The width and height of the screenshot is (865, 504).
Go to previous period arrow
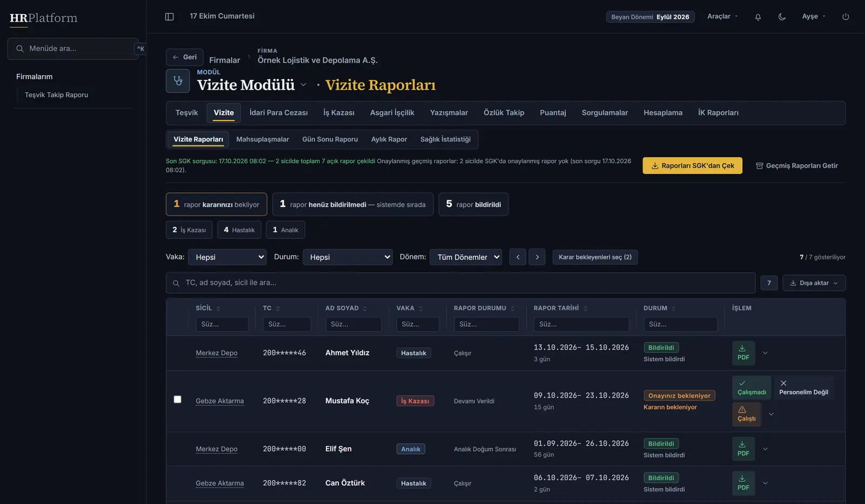pyautogui.click(x=518, y=257)
